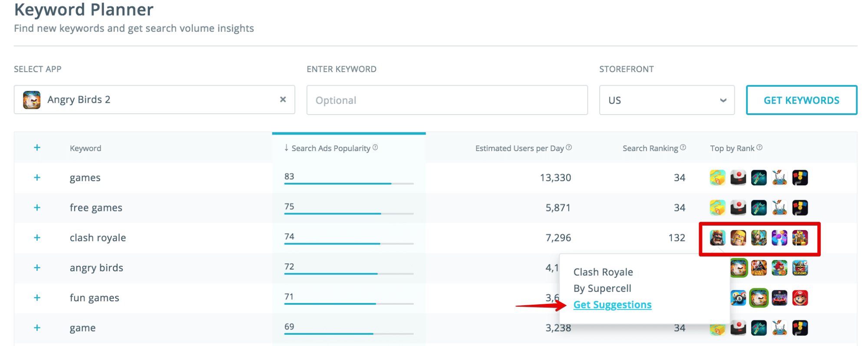Expand the 'free games' keyword row
This screenshot has width=868, height=346.
pyautogui.click(x=37, y=208)
